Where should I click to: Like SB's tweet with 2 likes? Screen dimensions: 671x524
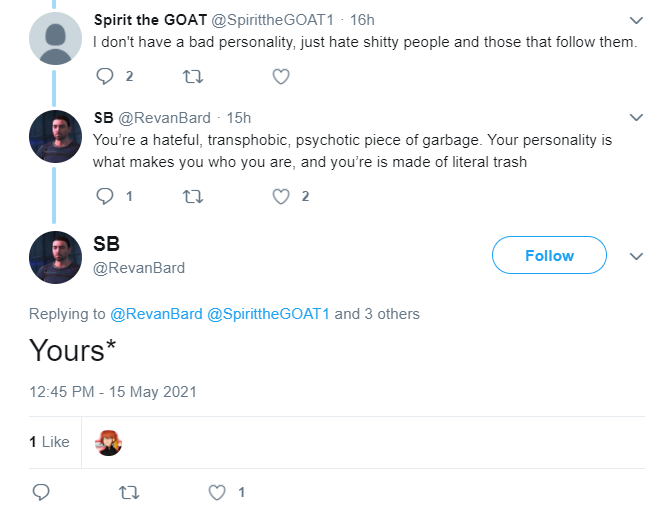click(281, 196)
